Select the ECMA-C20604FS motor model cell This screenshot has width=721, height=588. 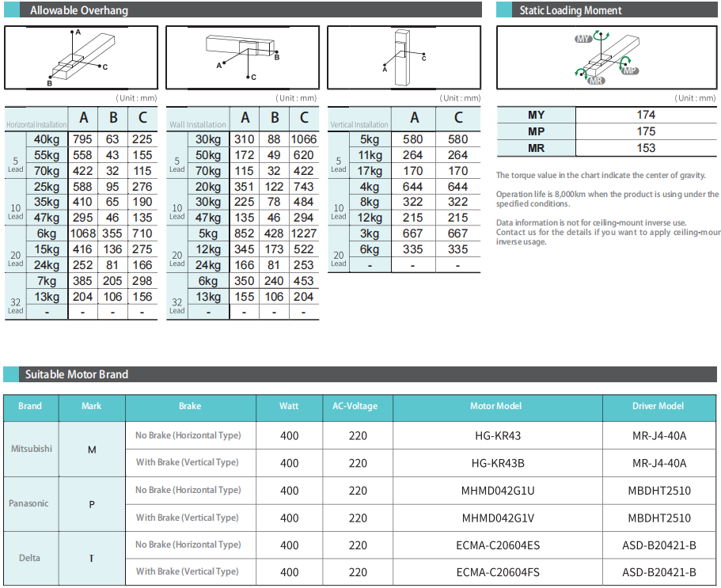(x=498, y=572)
